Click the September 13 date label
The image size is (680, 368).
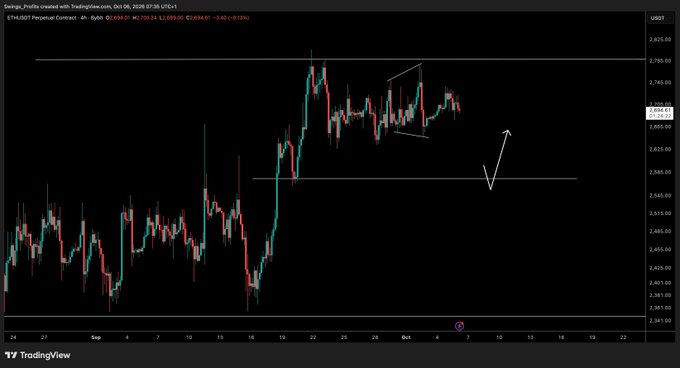click(x=220, y=337)
